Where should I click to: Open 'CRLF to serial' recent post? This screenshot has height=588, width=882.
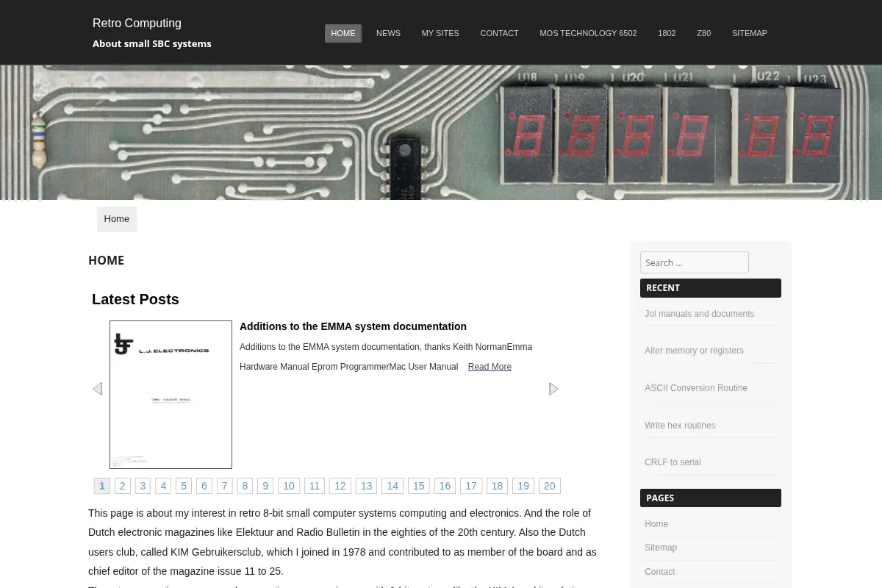673,462
